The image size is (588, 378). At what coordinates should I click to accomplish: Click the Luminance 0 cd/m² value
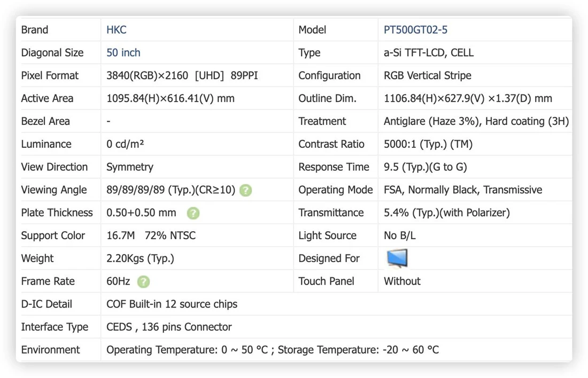coord(125,144)
